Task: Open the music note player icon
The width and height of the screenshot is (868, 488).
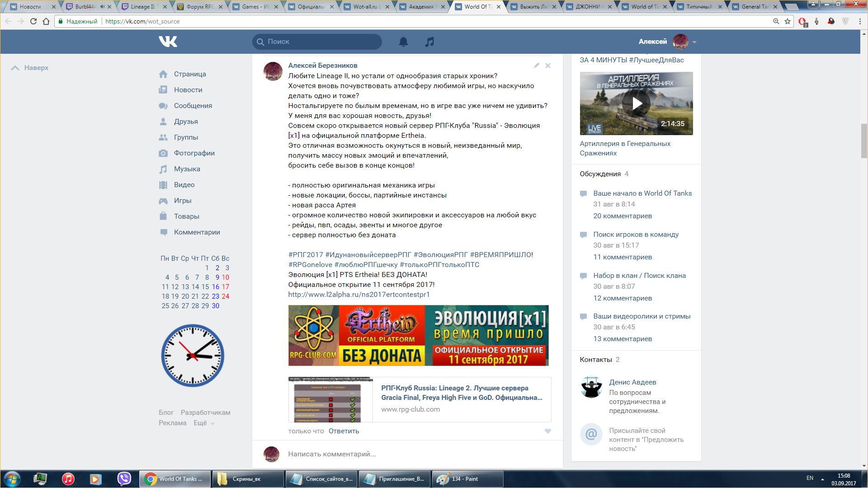Action: pos(429,42)
